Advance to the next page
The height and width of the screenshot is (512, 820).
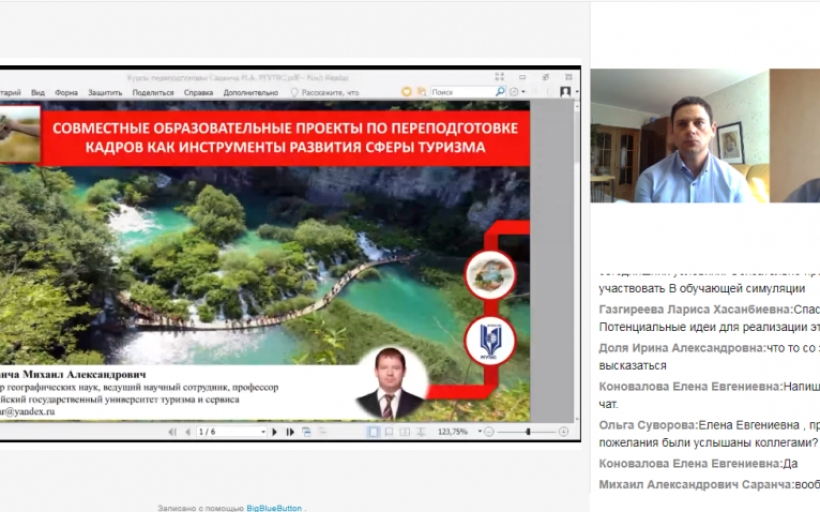[275, 432]
